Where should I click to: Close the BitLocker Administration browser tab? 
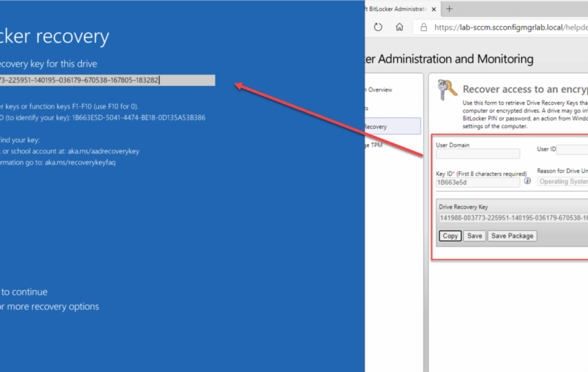434,9
